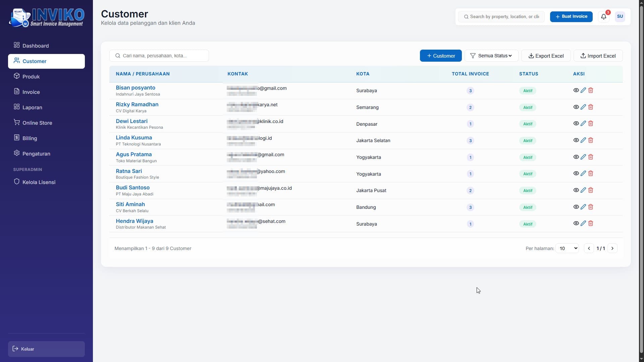Viewport: 644px width, 362px height.
Task: Select Customer in the sidebar
Action: (x=46, y=61)
